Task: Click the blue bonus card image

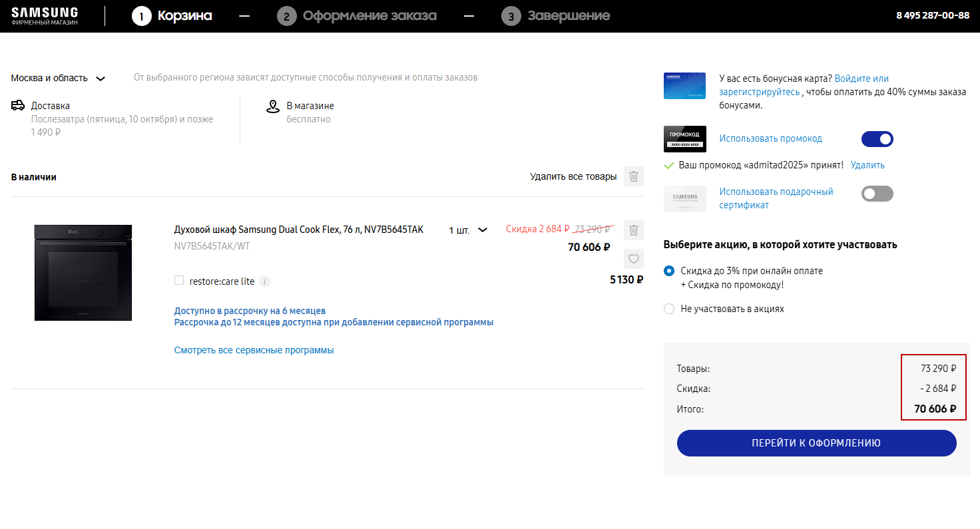Action: point(684,86)
